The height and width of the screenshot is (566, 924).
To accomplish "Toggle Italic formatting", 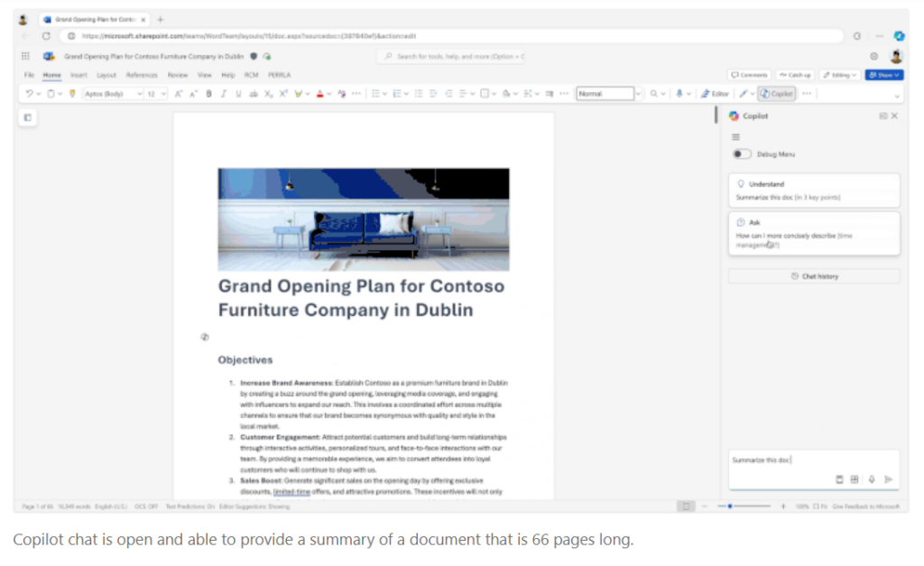I will [224, 94].
